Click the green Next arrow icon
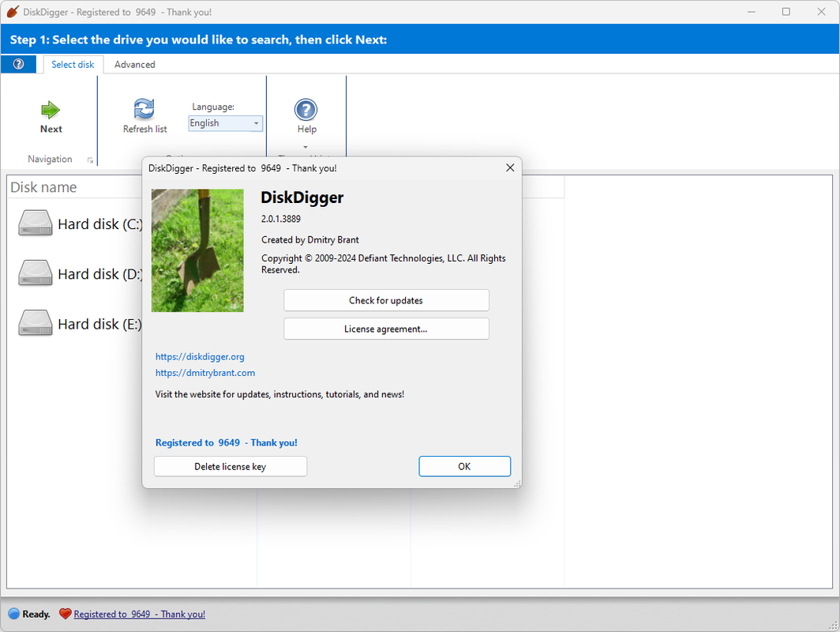 51,110
